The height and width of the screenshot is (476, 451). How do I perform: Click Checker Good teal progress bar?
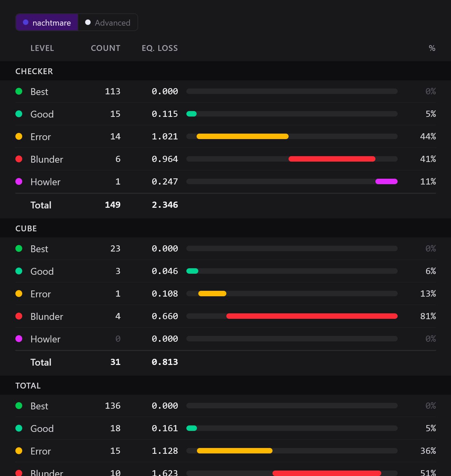(x=191, y=114)
